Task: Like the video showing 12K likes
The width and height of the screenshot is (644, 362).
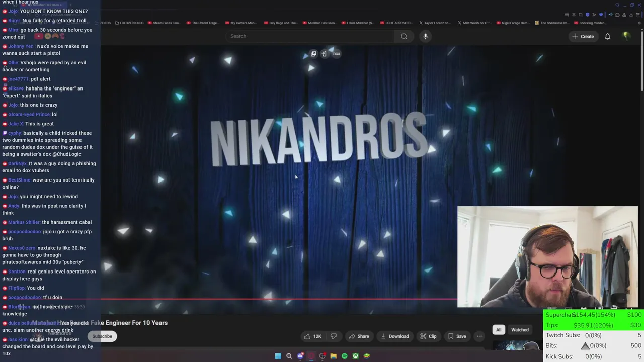Action: 312,336
